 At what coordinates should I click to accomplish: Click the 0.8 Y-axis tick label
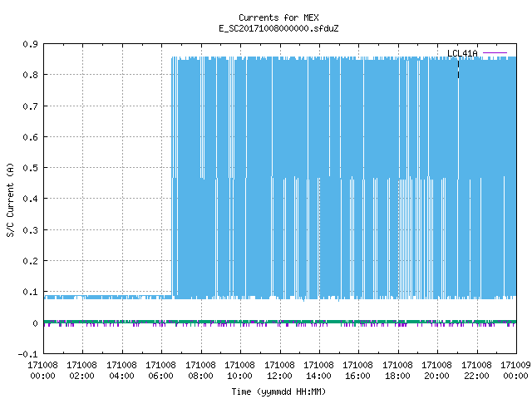30,75
